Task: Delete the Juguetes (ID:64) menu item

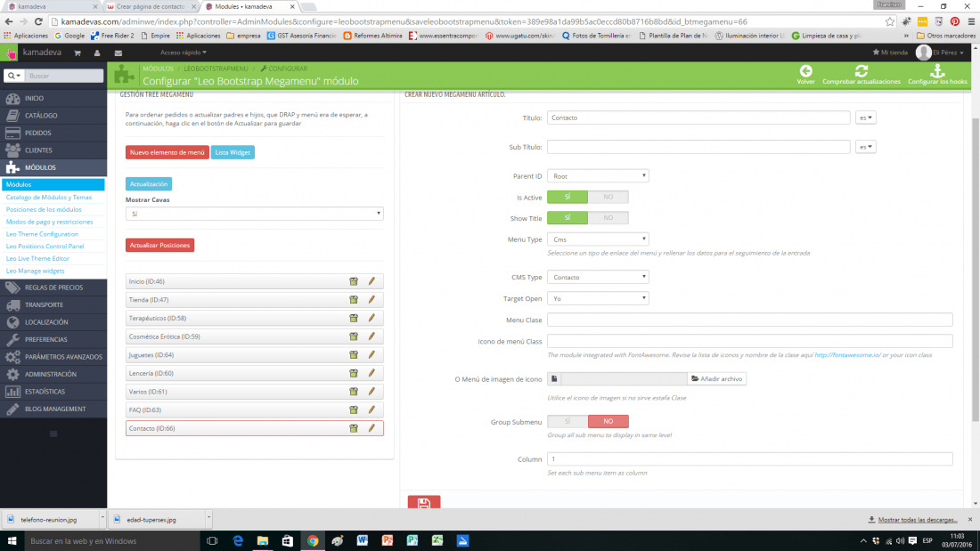Action: (354, 355)
